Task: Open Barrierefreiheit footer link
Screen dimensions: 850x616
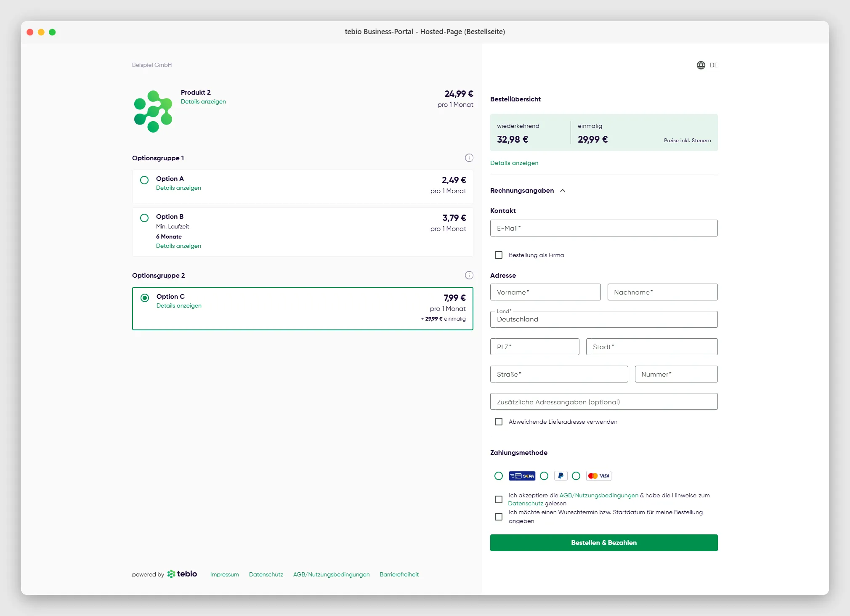Action: tap(399, 574)
